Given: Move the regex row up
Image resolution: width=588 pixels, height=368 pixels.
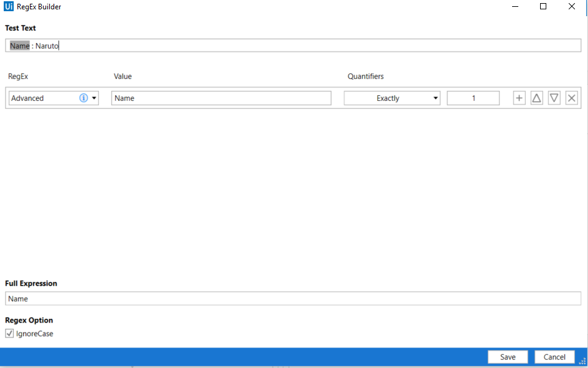Looking at the screenshot, I should pyautogui.click(x=536, y=98).
